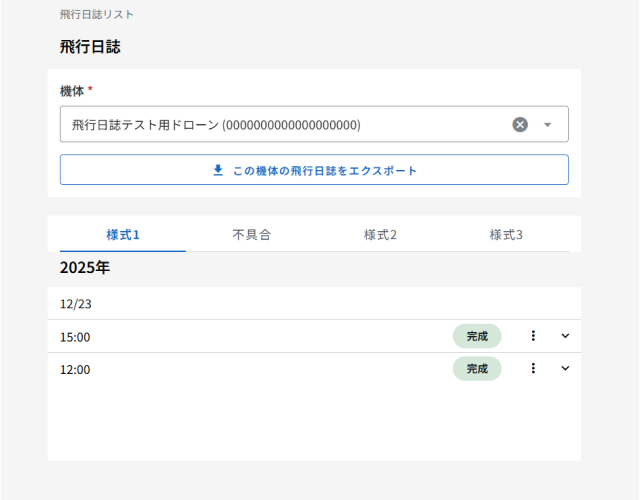This screenshot has width=640, height=500.
Task: Switch to the 様式1 tab
Action: coord(122,235)
